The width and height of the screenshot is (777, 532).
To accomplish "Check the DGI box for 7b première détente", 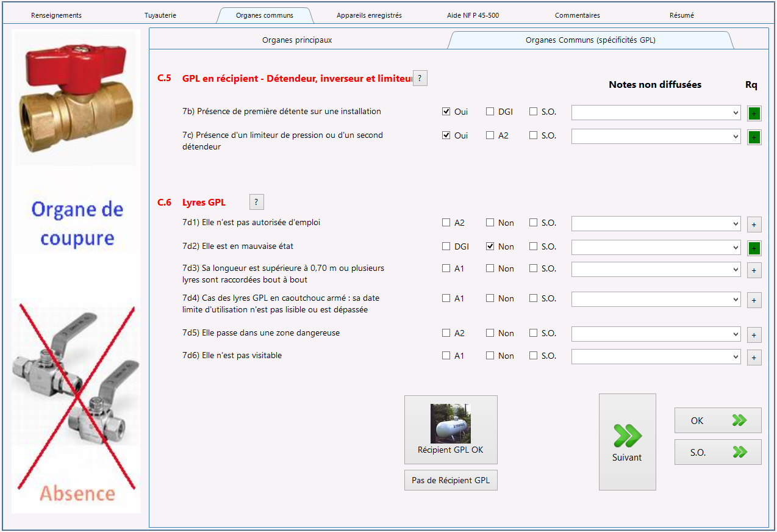I will tap(490, 112).
